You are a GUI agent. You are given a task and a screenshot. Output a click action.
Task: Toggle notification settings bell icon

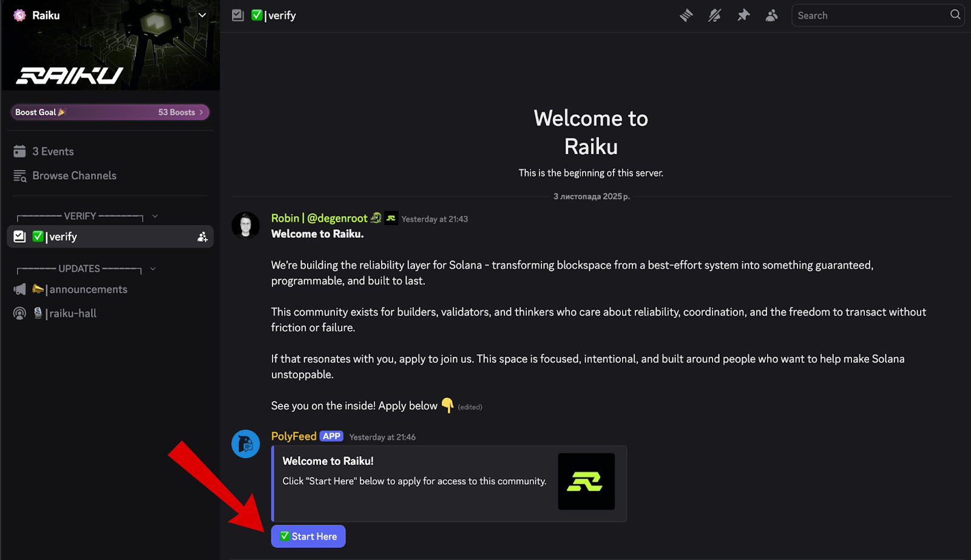715,15
